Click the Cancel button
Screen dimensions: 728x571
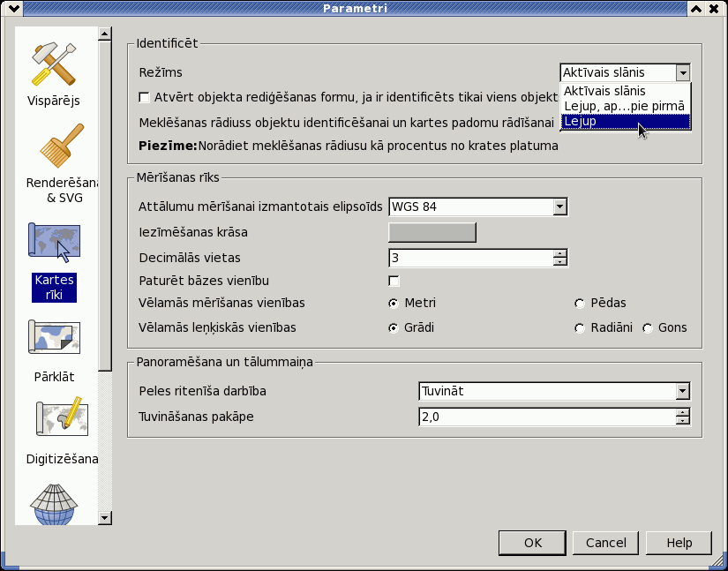(606, 543)
